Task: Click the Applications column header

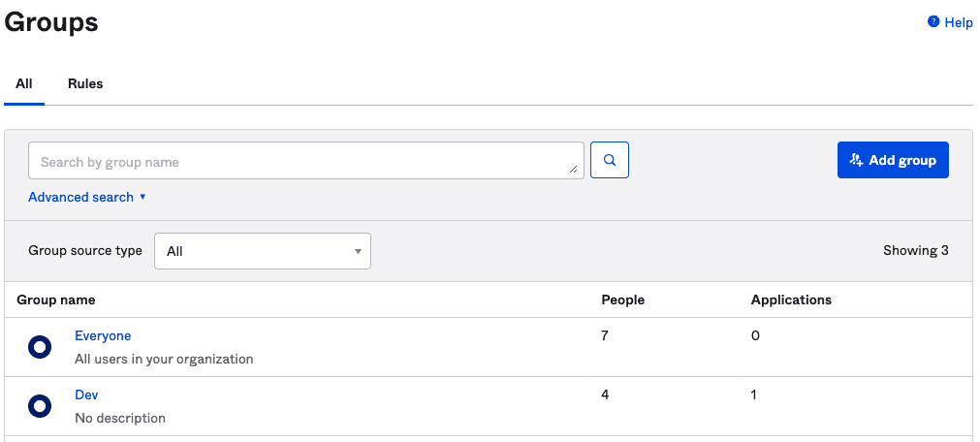Action: coord(791,300)
